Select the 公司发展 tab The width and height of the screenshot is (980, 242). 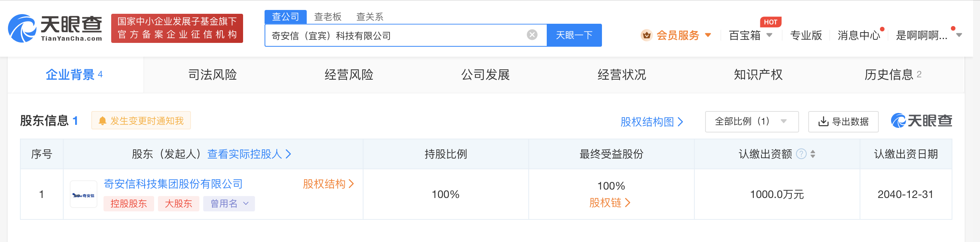[485, 75]
